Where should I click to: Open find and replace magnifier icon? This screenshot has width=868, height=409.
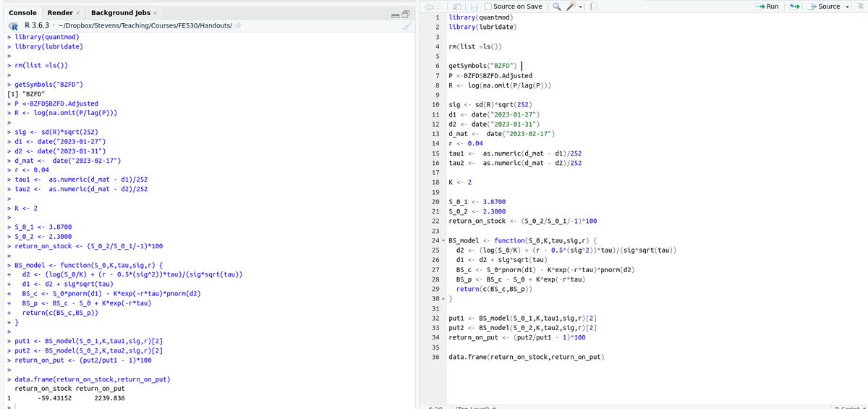tap(556, 7)
